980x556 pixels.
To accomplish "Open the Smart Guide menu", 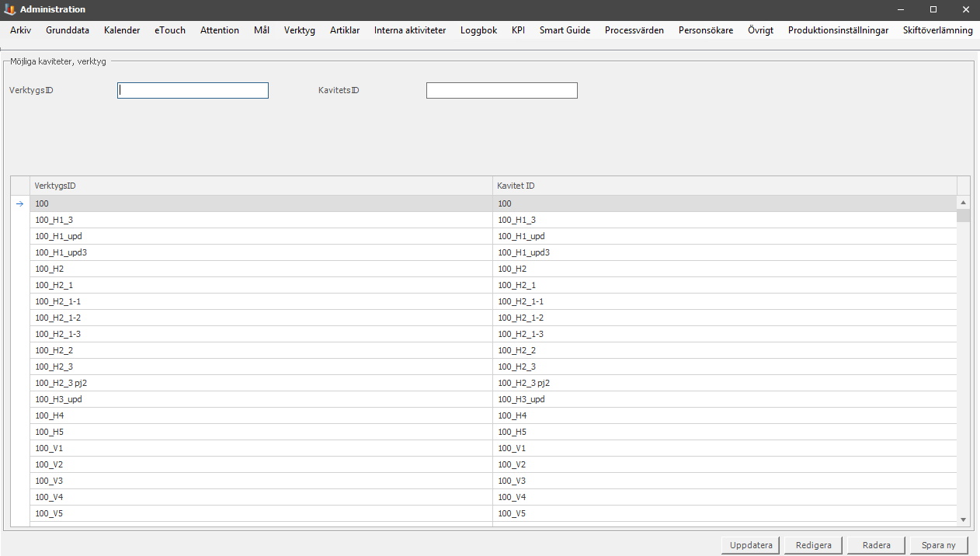I will coord(565,30).
